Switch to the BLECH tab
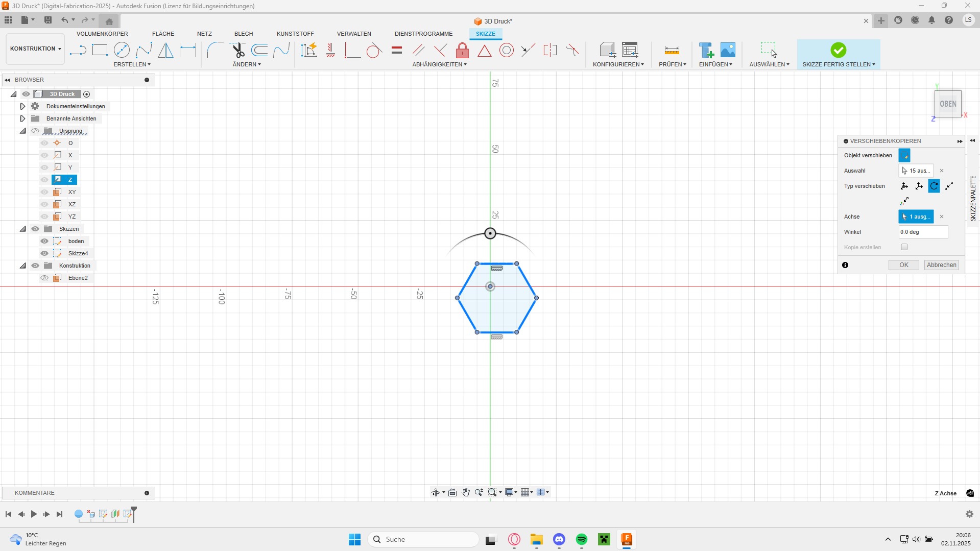The image size is (980, 551). coord(244,34)
